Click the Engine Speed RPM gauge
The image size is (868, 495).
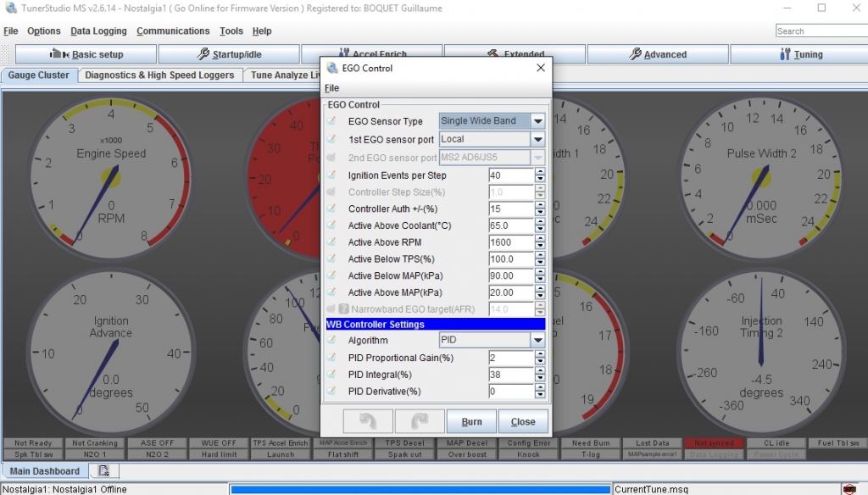pyautogui.click(x=111, y=177)
